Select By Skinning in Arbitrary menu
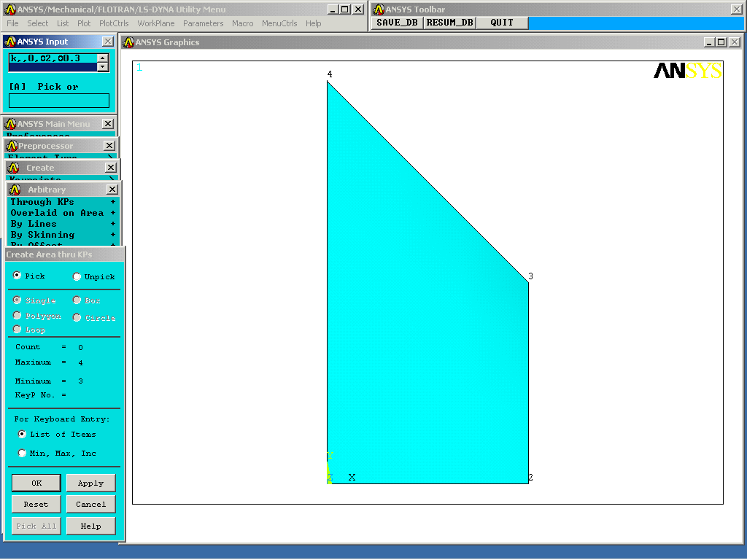The image size is (747, 560). click(x=63, y=235)
